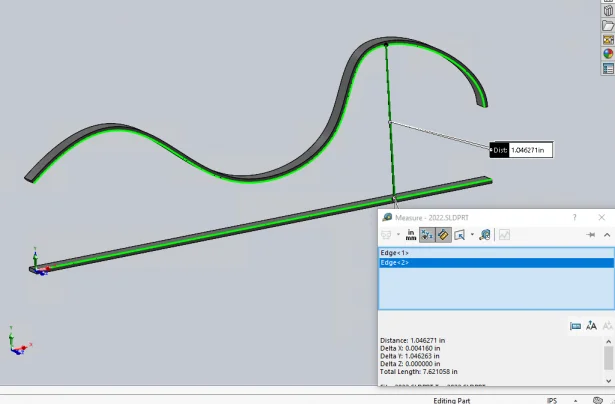Image resolution: width=615 pixels, height=404 pixels.
Task: Open the Projected On dropdown arrow
Action: coord(472,235)
